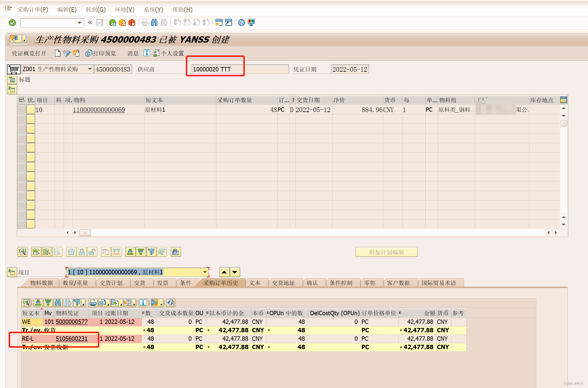
Task: Click the Lock item padlock icon
Action: (x=82, y=252)
